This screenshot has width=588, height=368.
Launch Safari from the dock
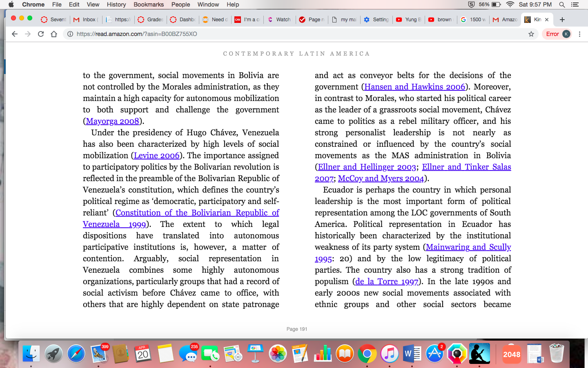point(76,353)
